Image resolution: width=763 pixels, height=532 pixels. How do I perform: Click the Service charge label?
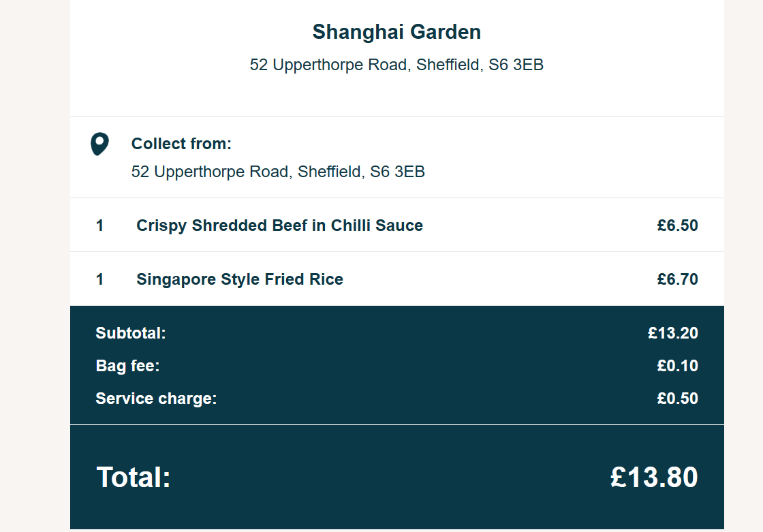tap(156, 398)
